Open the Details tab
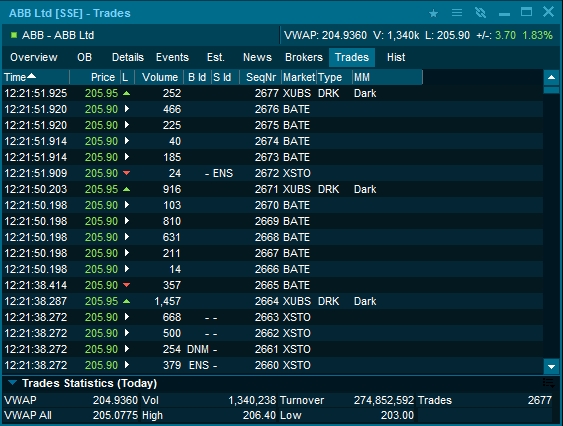Viewport: 563px width, 426px height. (x=127, y=57)
